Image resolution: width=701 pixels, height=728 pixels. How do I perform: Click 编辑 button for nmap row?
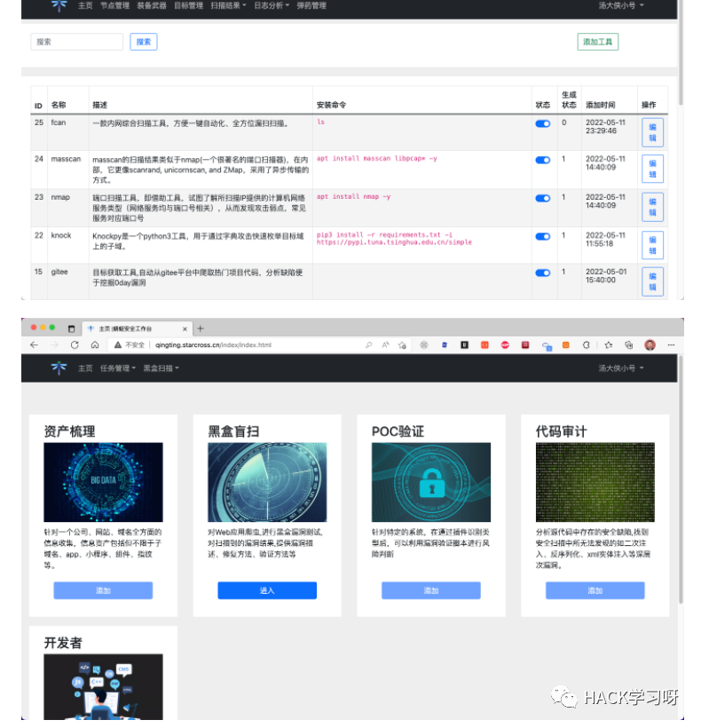click(652, 207)
